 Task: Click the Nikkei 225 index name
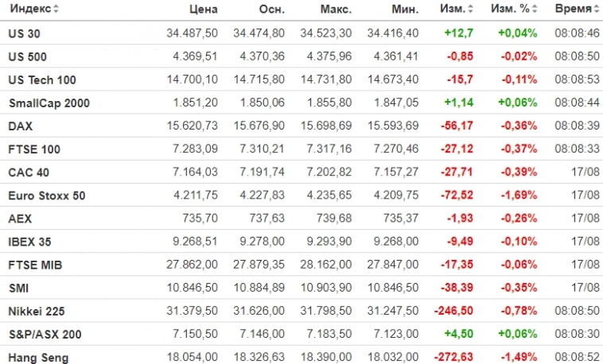tap(36, 312)
